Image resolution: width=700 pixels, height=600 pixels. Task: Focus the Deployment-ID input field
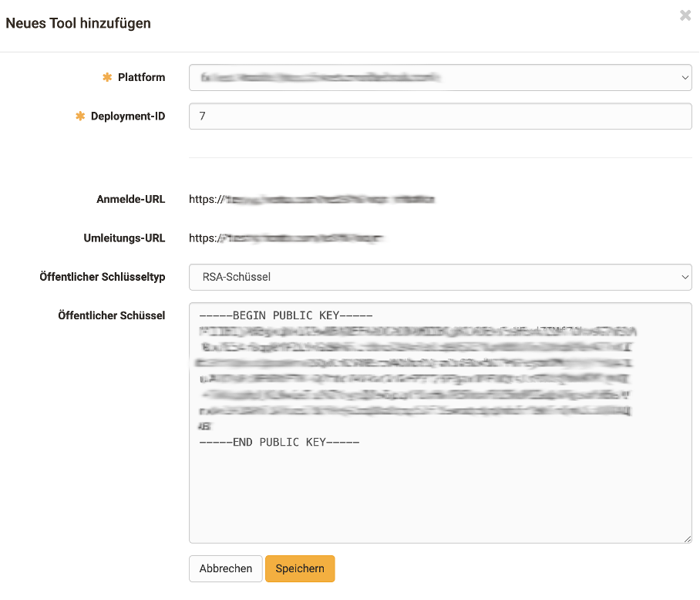[x=439, y=116]
